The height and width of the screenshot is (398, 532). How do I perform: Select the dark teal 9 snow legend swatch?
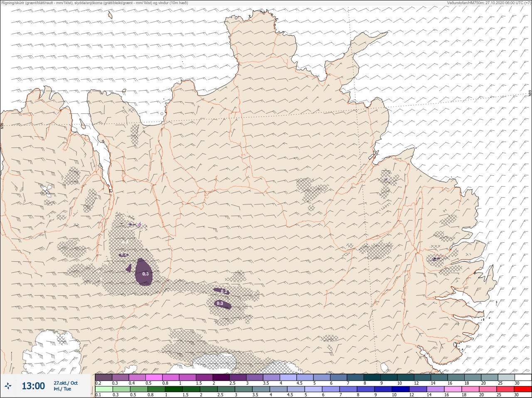[389, 377]
